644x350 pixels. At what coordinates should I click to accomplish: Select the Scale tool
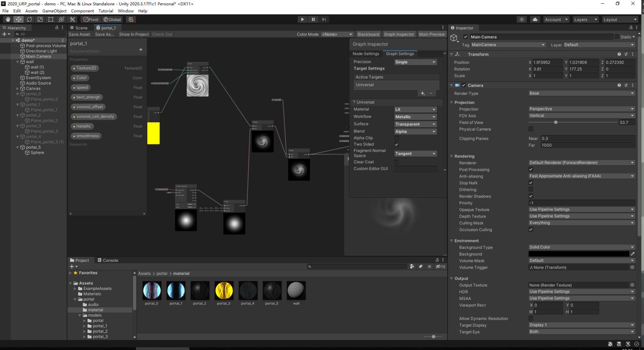click(40, 19)
